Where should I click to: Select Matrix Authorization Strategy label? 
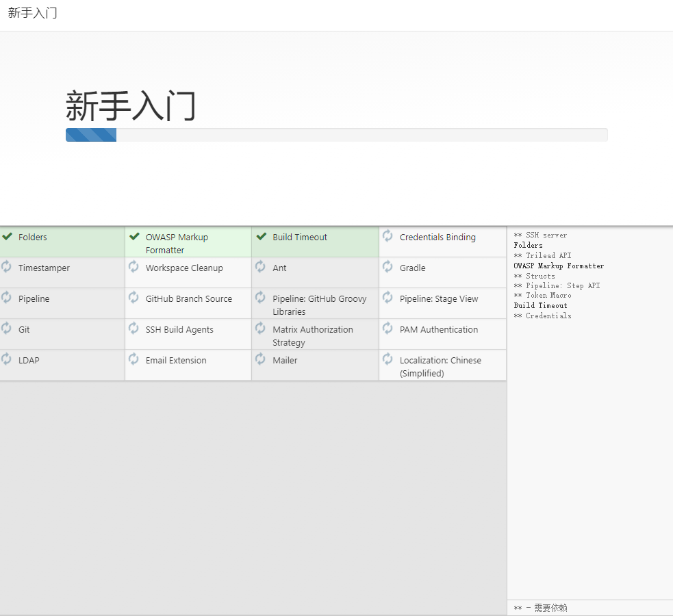point(313,336)
